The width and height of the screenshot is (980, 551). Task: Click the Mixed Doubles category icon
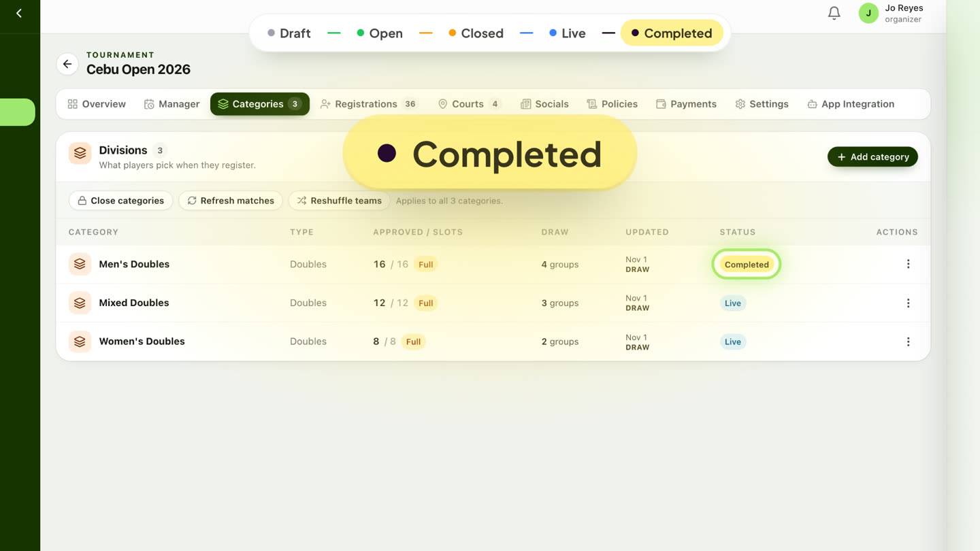pos(80,303)
